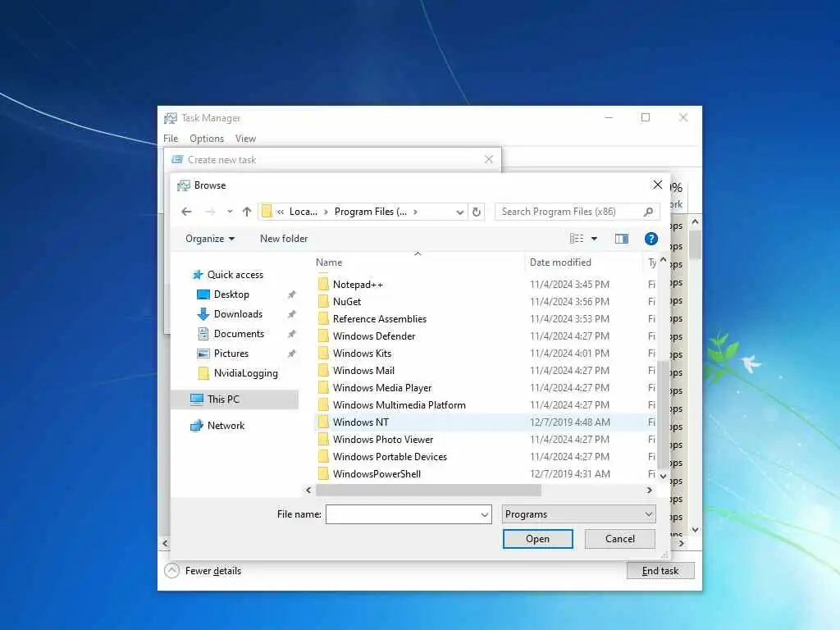Screen dimensions: 840x630
Task: Open the Task Manager Options menu
Action: (207, 138)
